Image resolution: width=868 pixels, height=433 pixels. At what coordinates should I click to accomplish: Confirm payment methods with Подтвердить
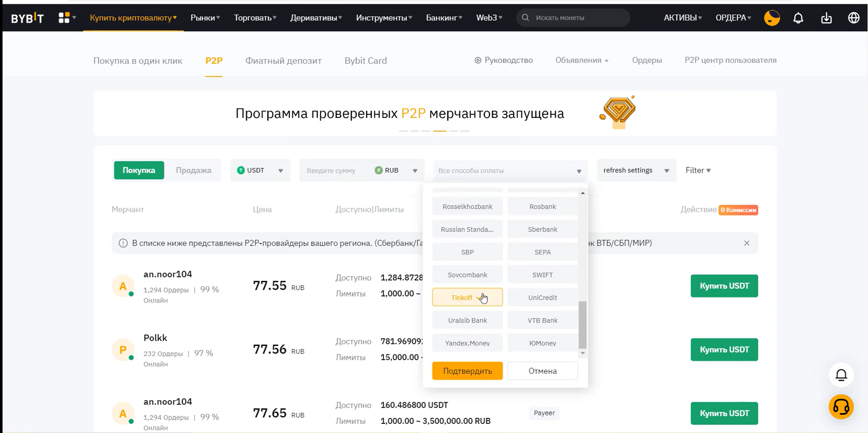[468, 371]
